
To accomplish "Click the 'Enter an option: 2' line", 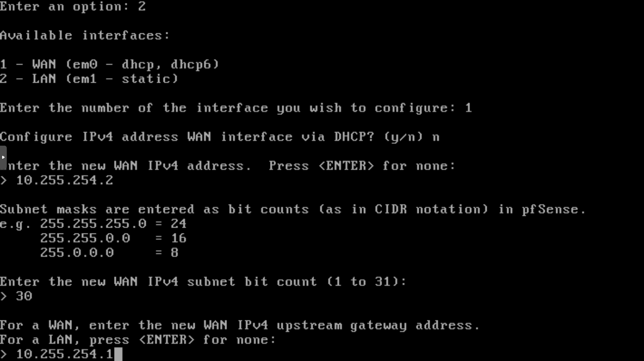I will (x=73, y=7).
